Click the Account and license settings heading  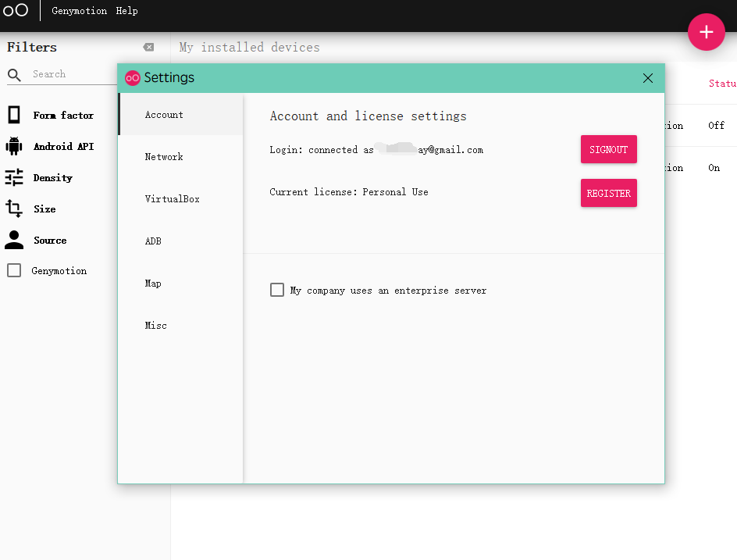click(x=368, y=116)
